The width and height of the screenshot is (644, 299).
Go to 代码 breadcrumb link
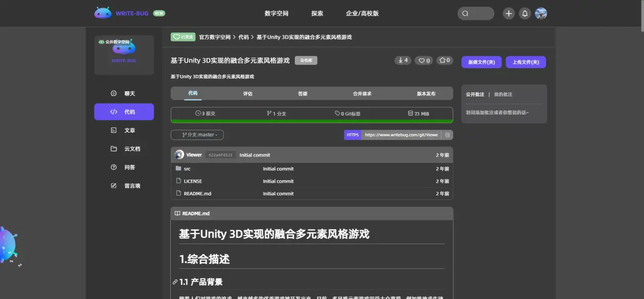click(244, 37)
